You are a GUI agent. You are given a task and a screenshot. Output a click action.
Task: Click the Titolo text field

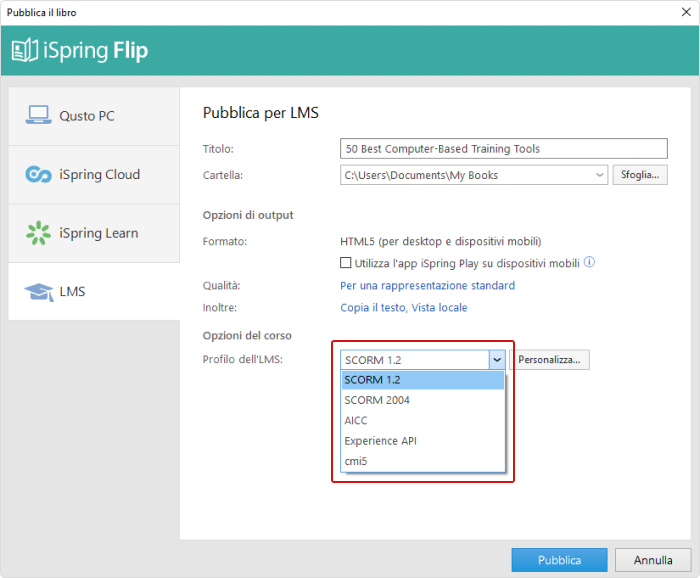(x=504, y=149)
